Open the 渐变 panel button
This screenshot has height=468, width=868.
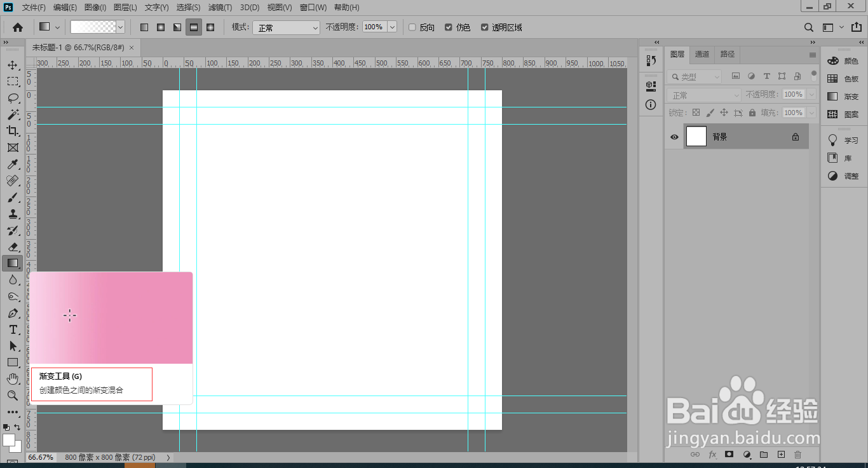[843, 97]
